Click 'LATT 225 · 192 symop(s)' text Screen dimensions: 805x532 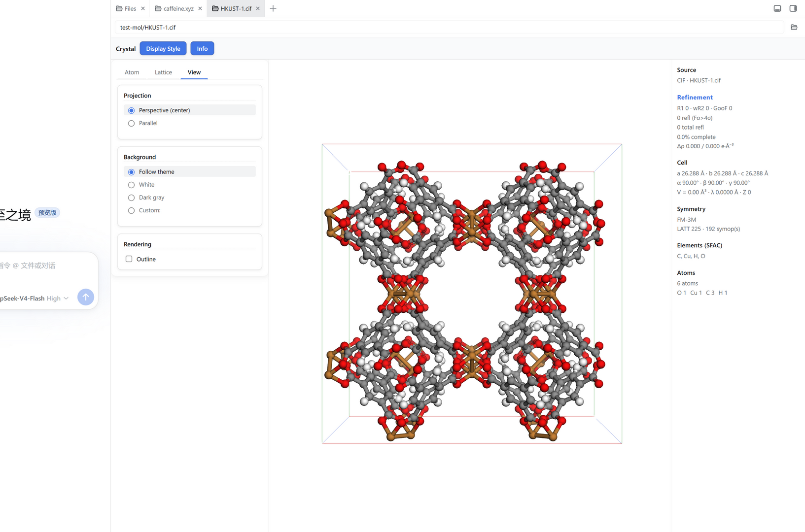[708, 229]
